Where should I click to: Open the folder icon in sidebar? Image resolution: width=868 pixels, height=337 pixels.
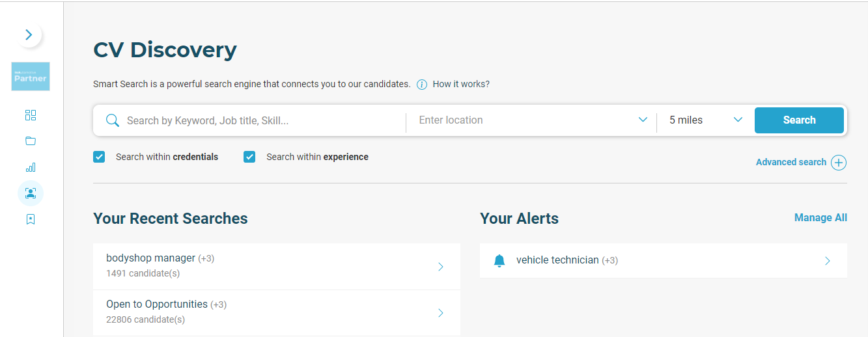[x=31, y=141]
